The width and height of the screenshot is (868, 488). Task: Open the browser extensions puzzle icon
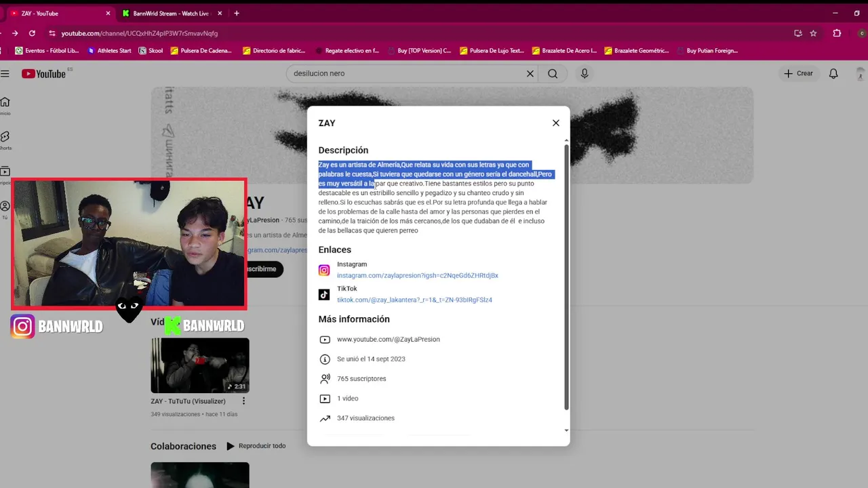[837, 33]
